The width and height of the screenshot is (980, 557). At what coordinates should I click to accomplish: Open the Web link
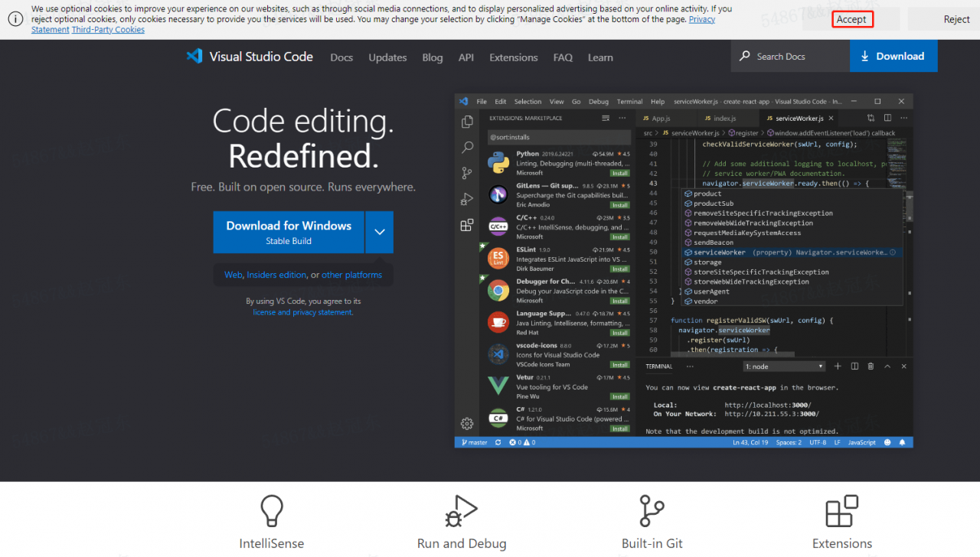(234, 275)
